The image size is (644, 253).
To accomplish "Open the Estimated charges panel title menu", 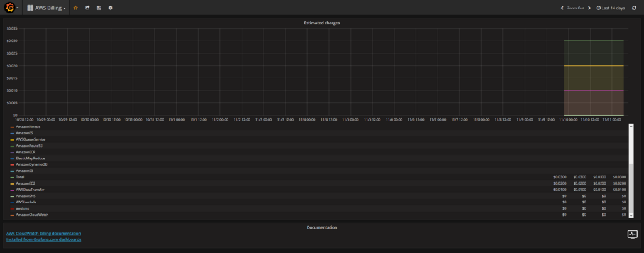I will [321, 23].
